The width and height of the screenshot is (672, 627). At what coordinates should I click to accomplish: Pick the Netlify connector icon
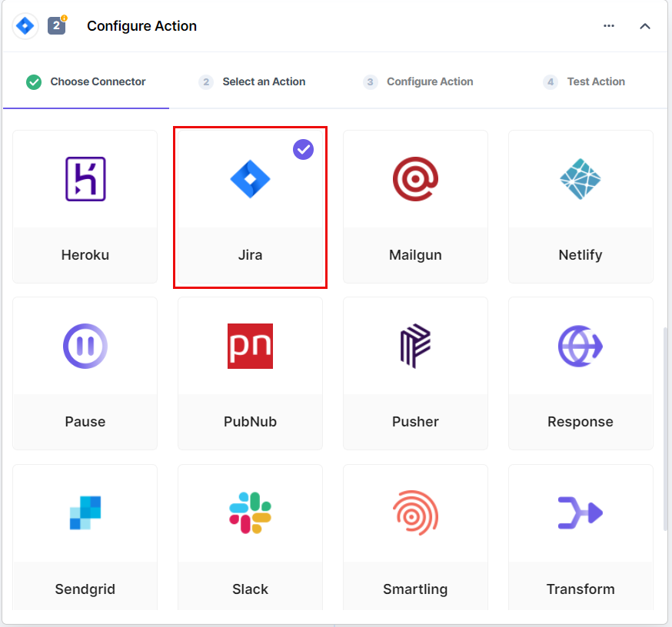581,179
